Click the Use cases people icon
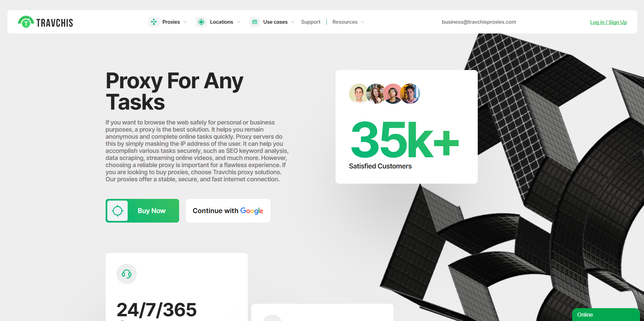The height and width of the screenshot is (321, 644). (x=255, y=22)
